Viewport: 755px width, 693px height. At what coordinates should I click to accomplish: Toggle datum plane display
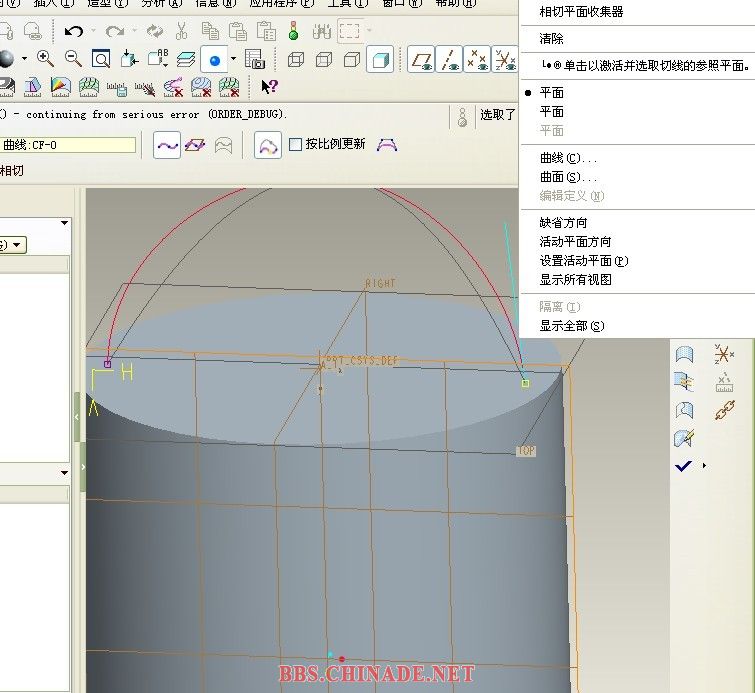coord(423,60)
